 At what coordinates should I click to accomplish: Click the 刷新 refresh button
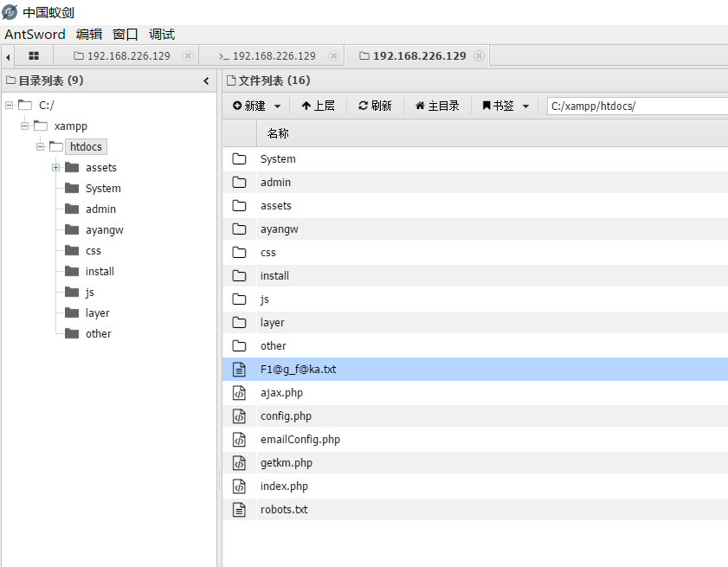pos(375,106)
